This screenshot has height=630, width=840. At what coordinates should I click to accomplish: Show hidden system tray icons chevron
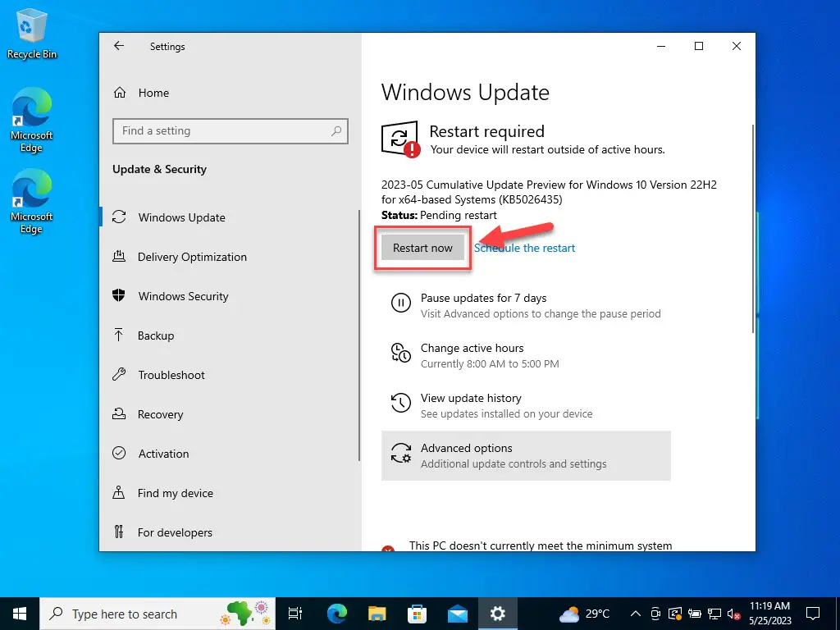(x=636, y=614)
